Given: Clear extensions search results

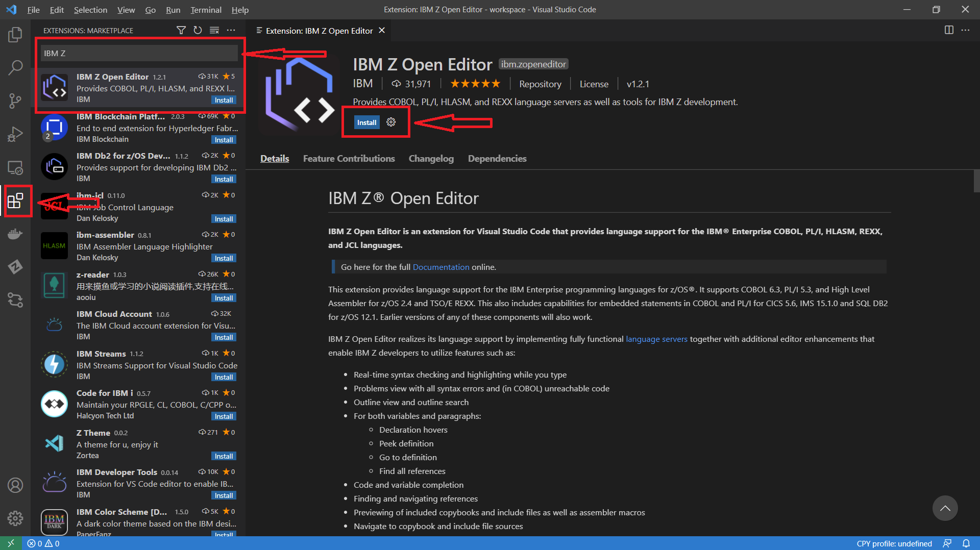Looking at the screenshot, I should pyautogui.click(x=214, y=31).
